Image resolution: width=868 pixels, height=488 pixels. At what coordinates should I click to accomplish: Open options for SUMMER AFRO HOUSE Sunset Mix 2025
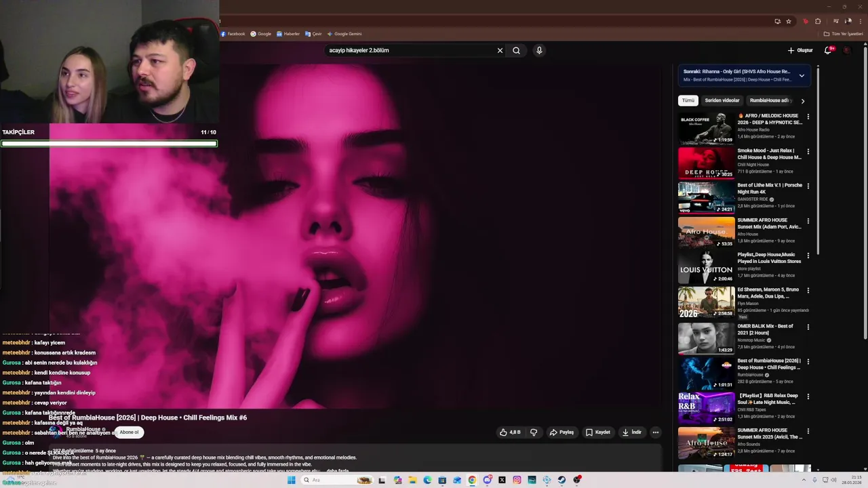click(x=808, y=431)
